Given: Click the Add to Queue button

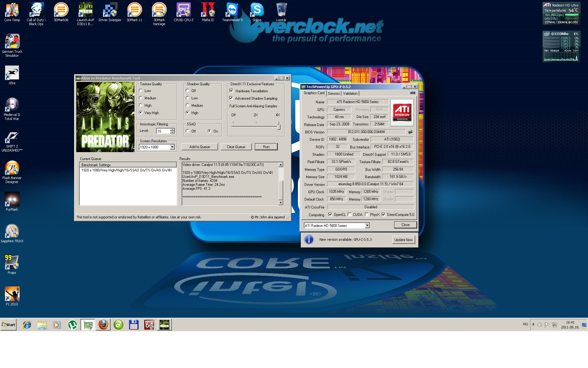Looking at the screenshot, I should coord(200,147).
